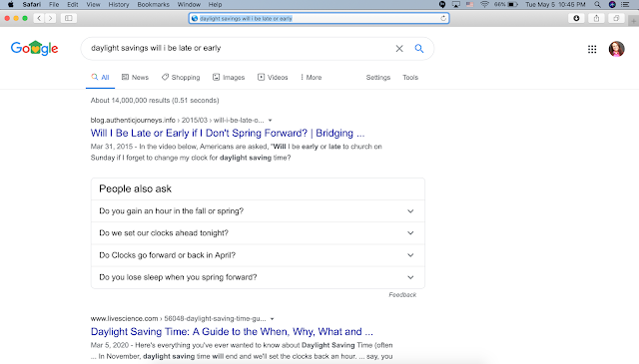Open the AirPlay display menu
This screenshot has height=364, width=639.
[456, 4]
